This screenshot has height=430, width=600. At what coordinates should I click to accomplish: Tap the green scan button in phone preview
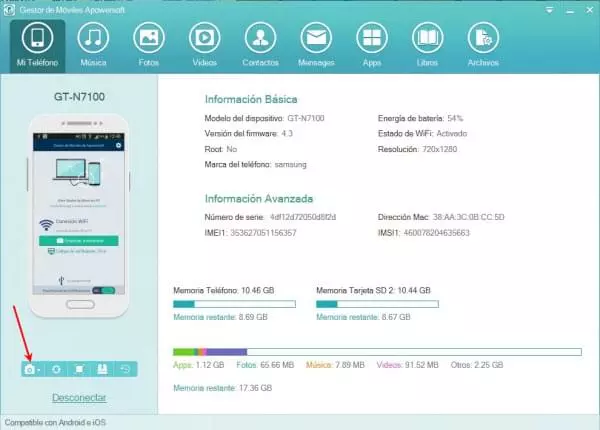(79, 241)
